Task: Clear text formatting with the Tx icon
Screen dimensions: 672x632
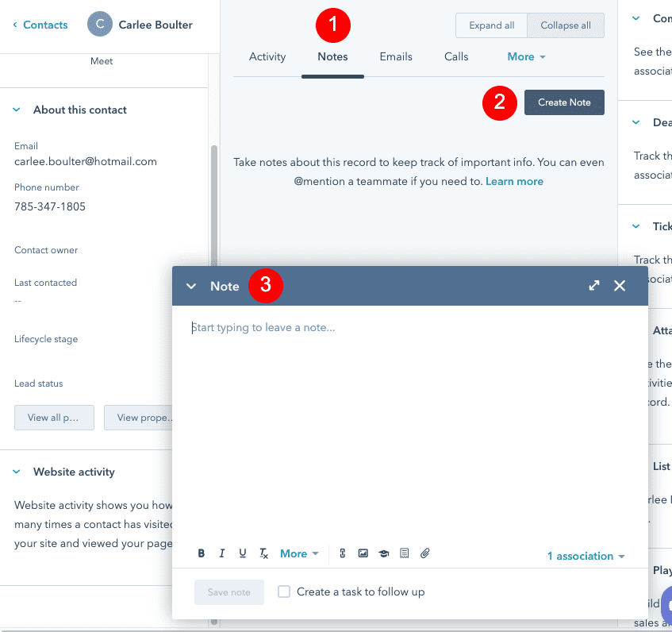Action: pyautogui.click(x=263, y=553)
